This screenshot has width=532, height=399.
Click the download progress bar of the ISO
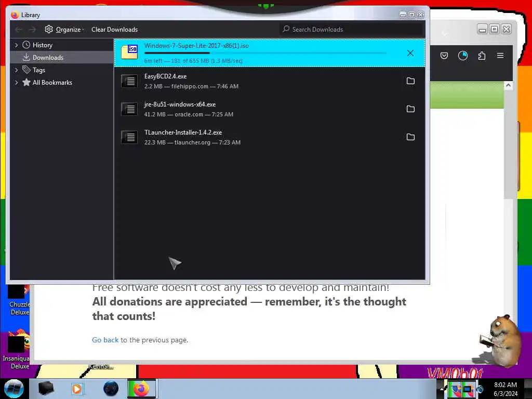coord(265,53)
